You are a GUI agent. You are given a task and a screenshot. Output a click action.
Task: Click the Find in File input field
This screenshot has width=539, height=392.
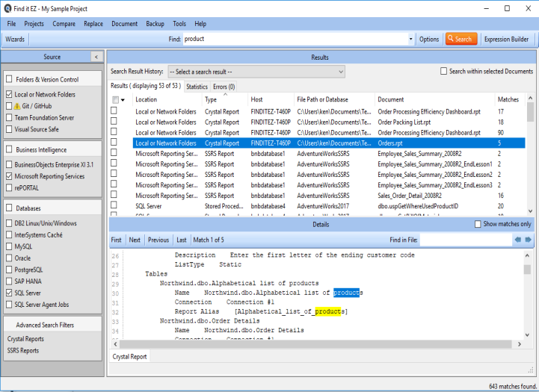466,240
